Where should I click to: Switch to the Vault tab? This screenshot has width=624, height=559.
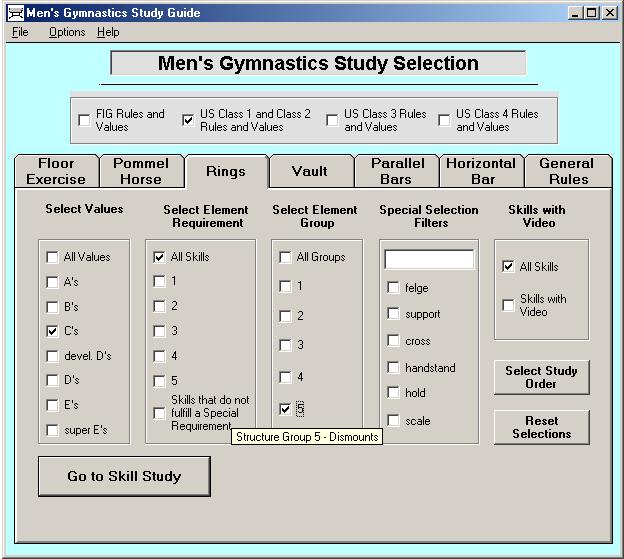coord(310,171)
